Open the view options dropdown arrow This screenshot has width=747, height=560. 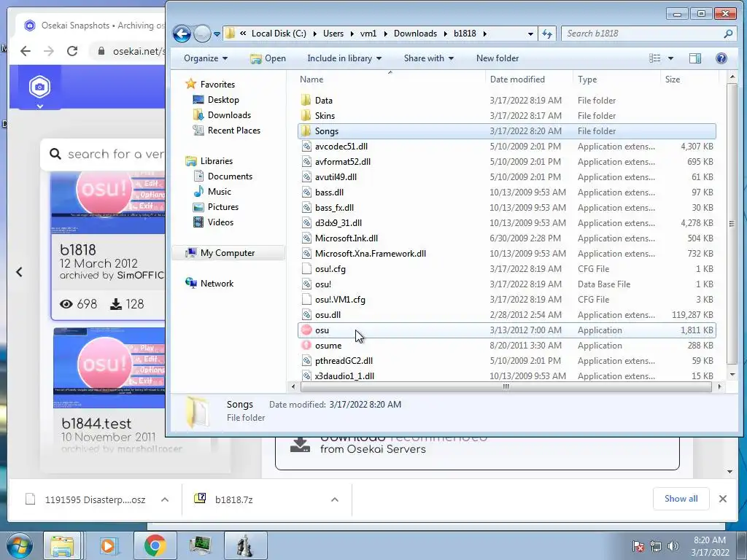click(x=671, y=58)
